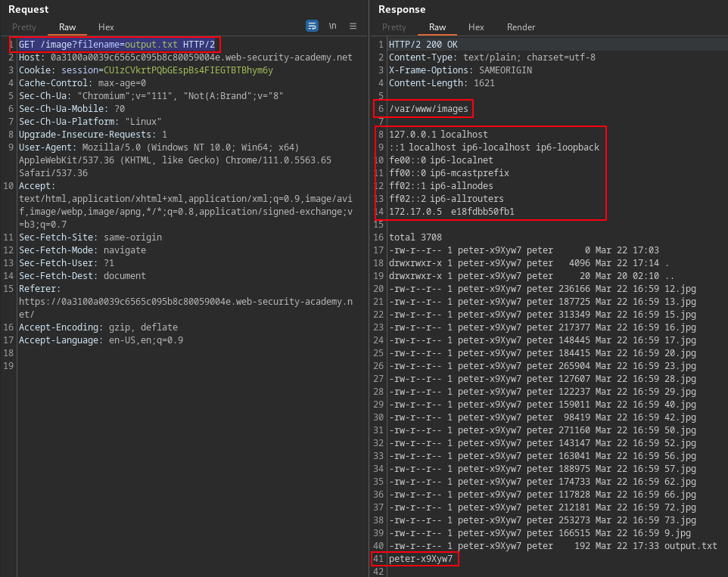Click the Sec-Ch-Ua header line
Image resolution: width=728 pixels, height=577 pixels.
(x=151, y=96)
